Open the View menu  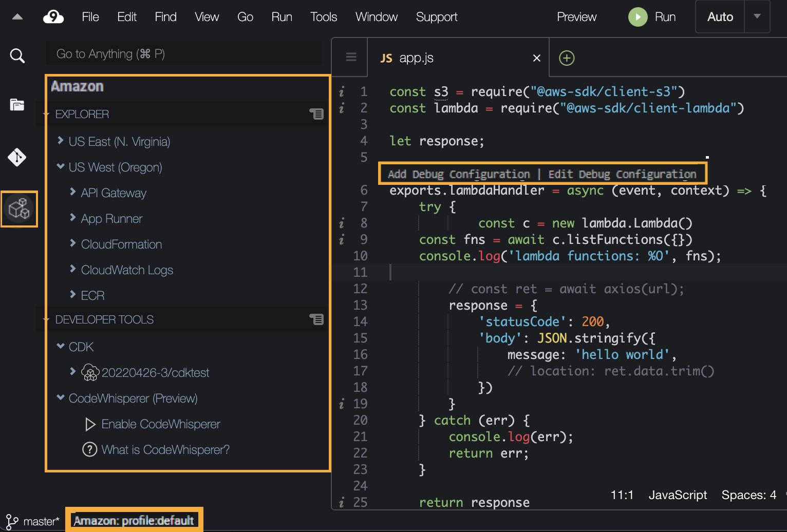(207, 17)
